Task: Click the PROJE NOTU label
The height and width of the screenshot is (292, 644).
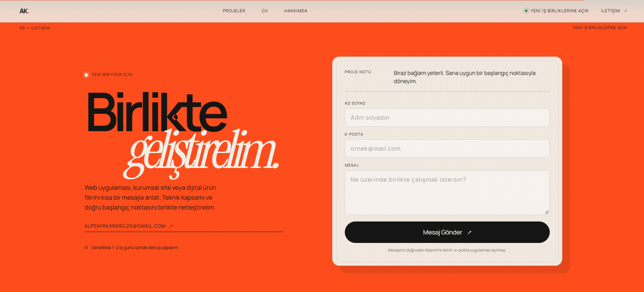Action: [x=358, y=72]
